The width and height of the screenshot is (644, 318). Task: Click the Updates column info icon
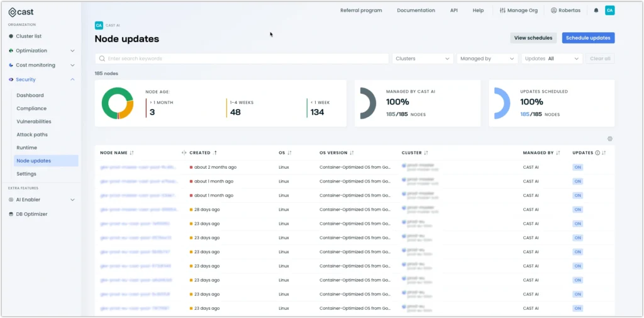pos(597,152)
